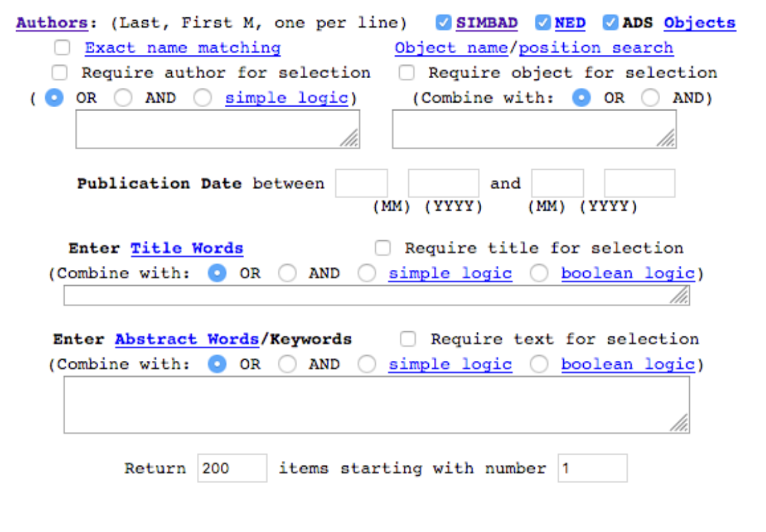The image size is (766, 532).
Task: Select AND radio for author logic
Action: point(123,98)
